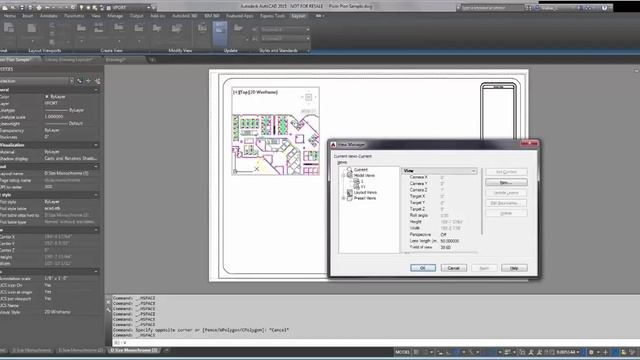This screenshot has width=640, height=360.
Task: Click the viewport label [+][Top][2D Wireframe]
Action: (x=256, y=92)
